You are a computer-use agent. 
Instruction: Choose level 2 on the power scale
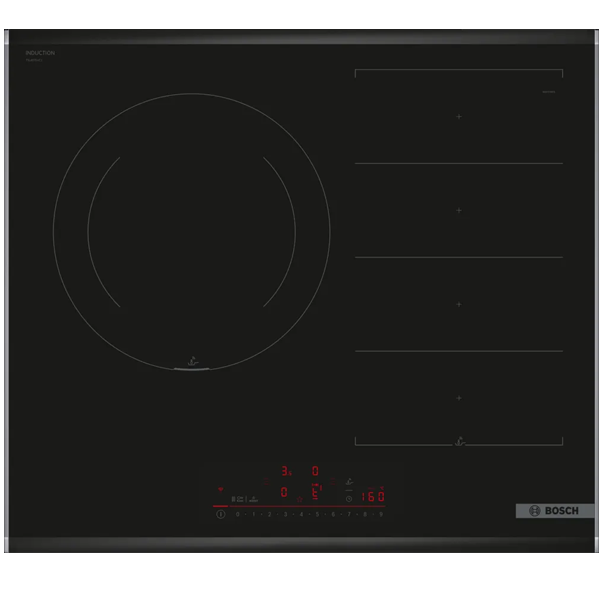click(x=269, y=514)
